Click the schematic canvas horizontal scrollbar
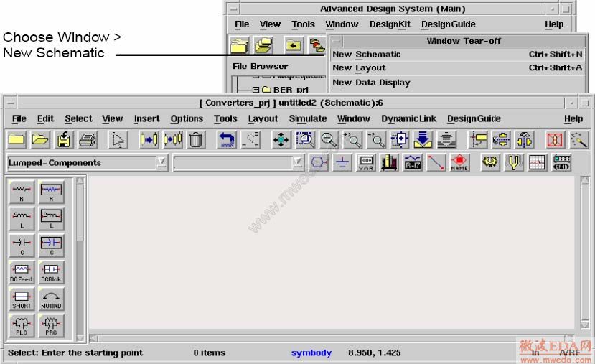Image resolution: width=595 pixels, height=364 pixels. [x=332, y=338]
